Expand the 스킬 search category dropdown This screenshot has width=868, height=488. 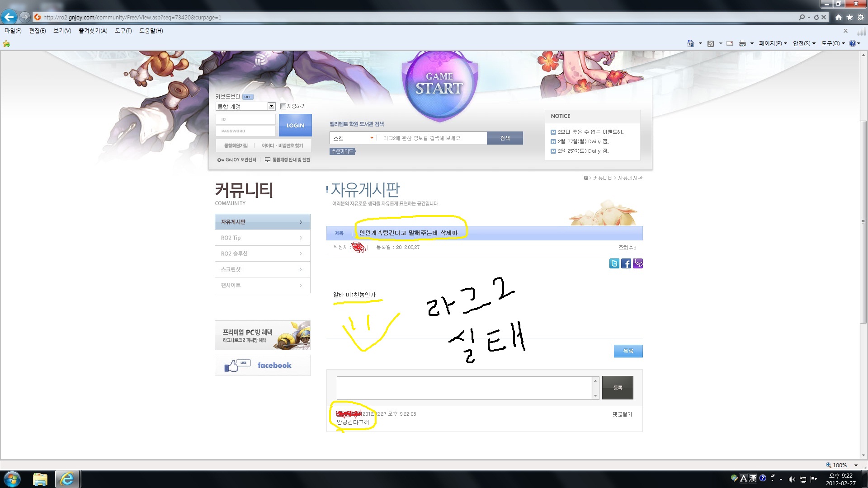(x=372, y=138)
